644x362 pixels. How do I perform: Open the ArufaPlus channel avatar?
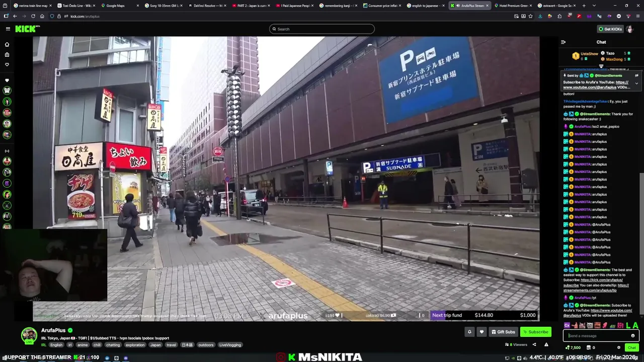(29, 335)
